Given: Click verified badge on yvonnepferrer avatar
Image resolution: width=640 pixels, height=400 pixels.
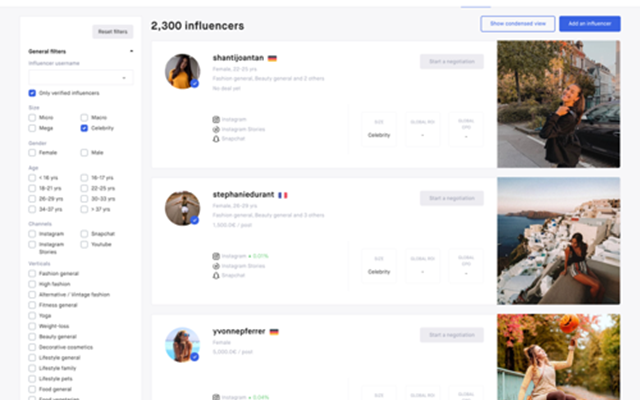Looking at the screenshot, I should [x=195, y=357].
